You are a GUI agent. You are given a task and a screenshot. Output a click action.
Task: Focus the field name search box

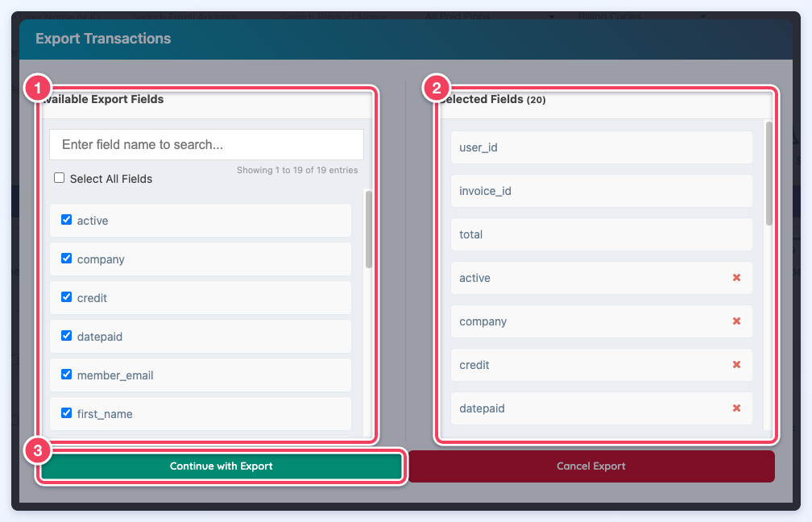[x=206, y=144]
